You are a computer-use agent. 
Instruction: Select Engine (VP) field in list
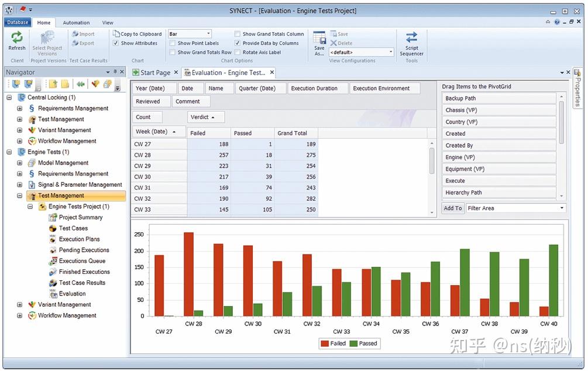[x=498, y=157]
